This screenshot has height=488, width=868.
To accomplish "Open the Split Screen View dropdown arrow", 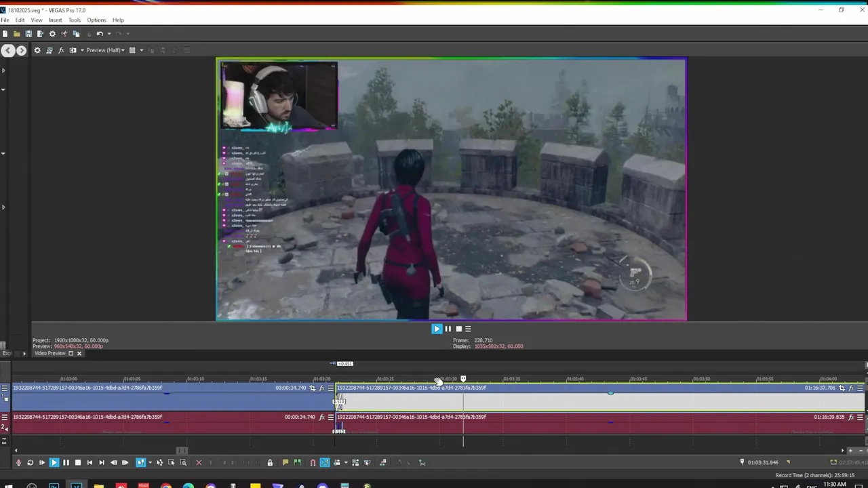I will [82, 50].
